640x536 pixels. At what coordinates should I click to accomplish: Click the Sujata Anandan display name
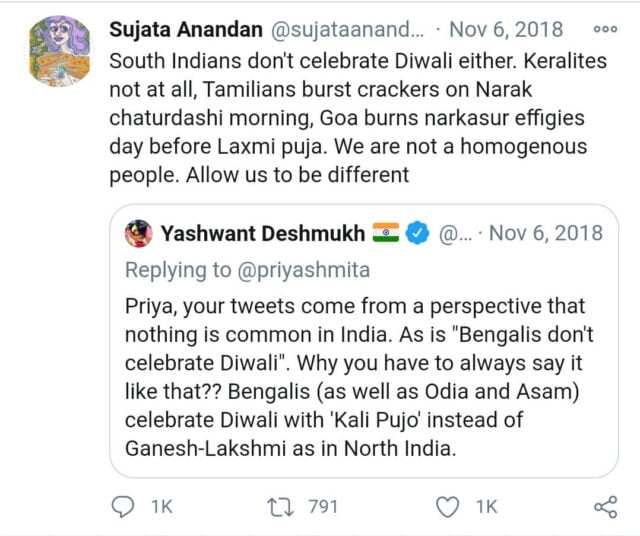(186, 29)
